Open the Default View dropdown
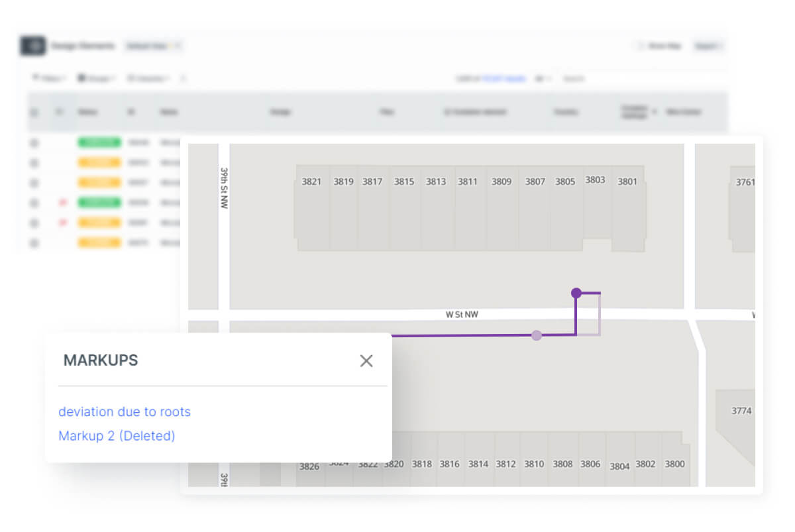 [x=153, y=46]
